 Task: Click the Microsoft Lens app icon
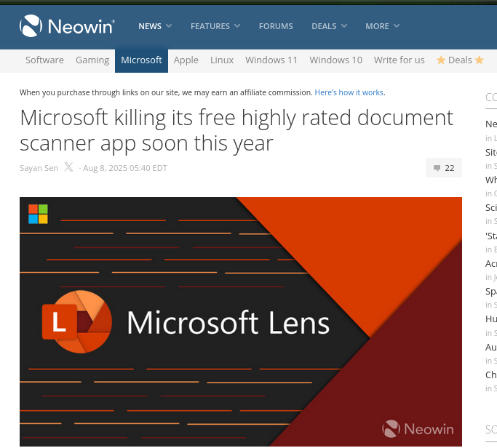pyautogui.click(x=77, y=322)
